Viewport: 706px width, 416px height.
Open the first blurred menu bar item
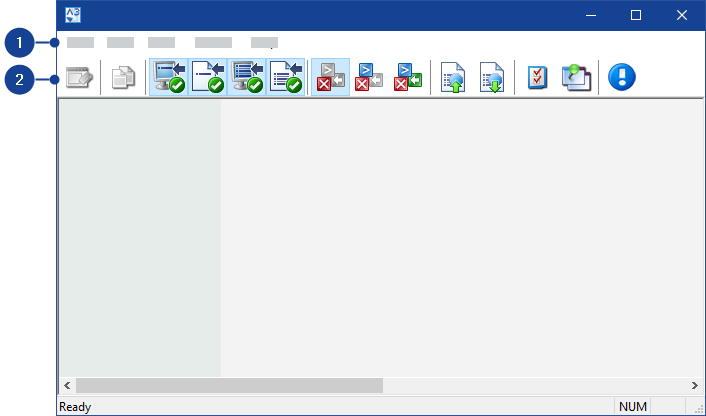[80, 43]
